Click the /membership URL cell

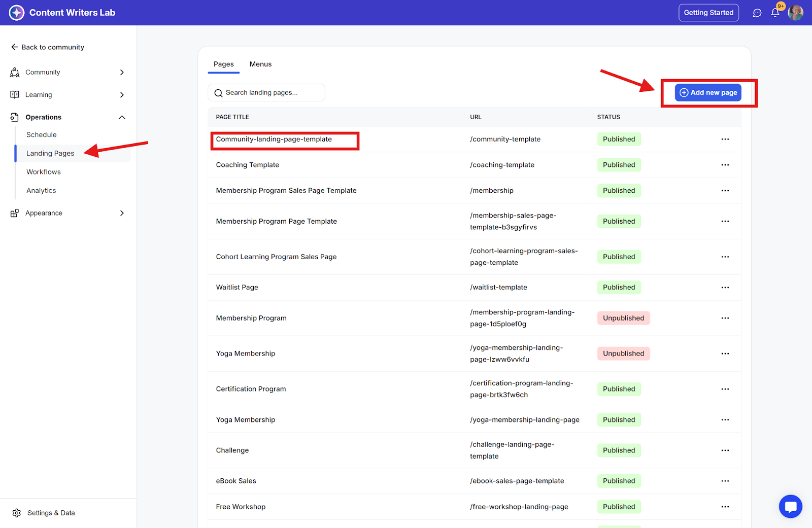pos(492,191)
